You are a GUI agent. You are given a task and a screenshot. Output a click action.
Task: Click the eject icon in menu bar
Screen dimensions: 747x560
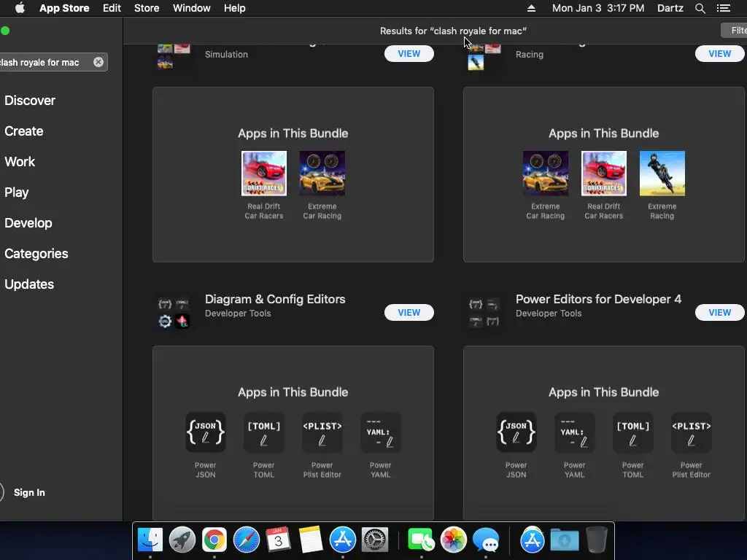[531, 8]
